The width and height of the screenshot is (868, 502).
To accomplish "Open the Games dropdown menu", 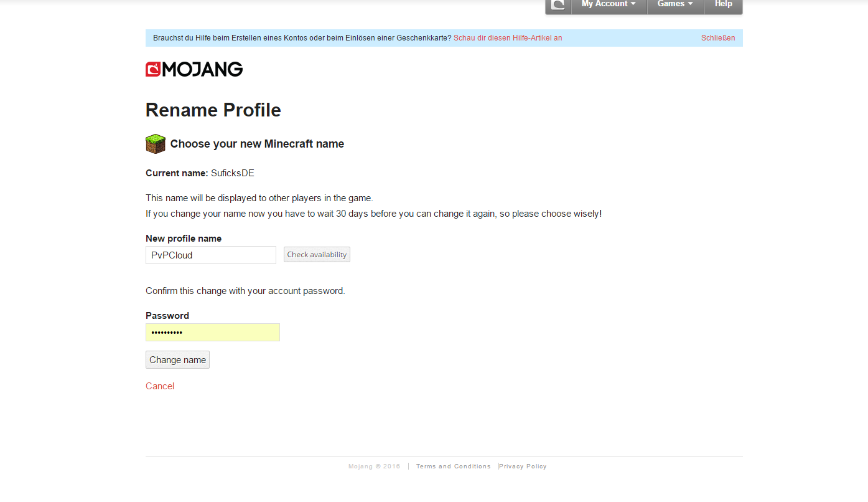I will click(676, 5).
